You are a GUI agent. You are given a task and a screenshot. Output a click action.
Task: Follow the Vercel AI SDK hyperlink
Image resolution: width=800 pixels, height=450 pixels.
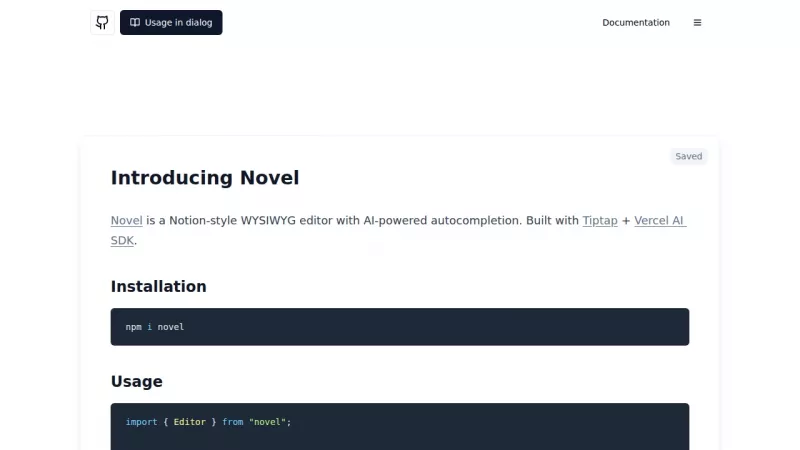click(660, 220)
